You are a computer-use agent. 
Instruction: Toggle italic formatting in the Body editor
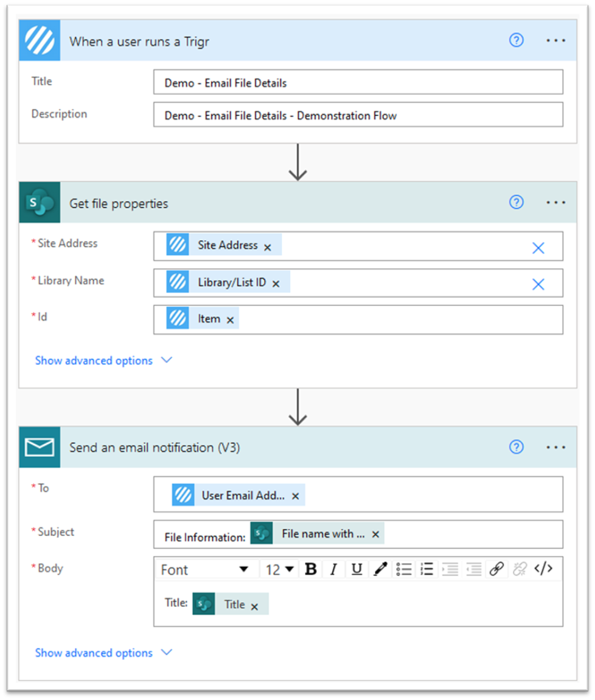[333, 569]
